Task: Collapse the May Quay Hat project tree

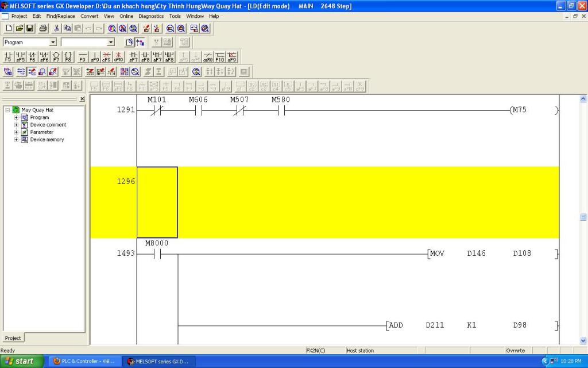Action: pyautogui.click(x=7, y=110)
